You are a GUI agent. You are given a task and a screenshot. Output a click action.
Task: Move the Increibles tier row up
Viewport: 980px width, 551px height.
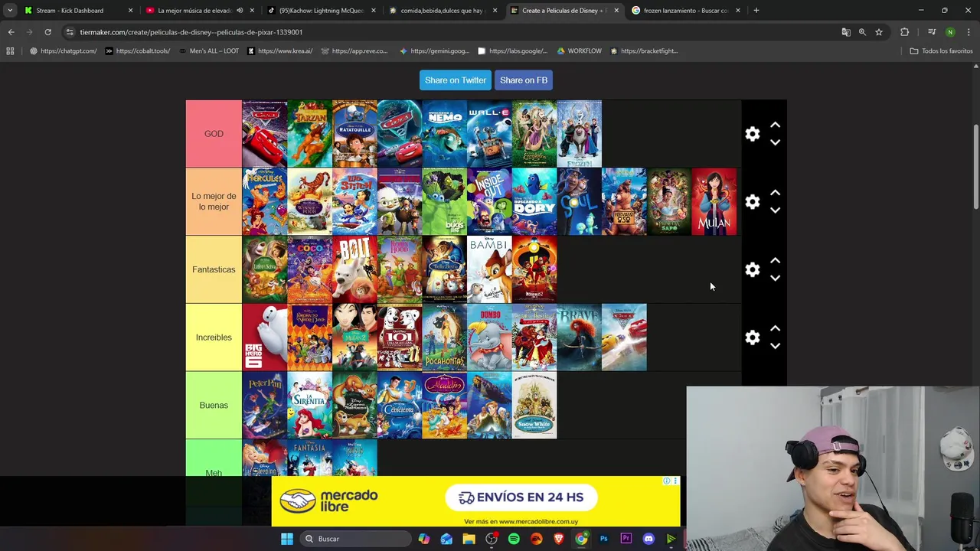[775, 328]
